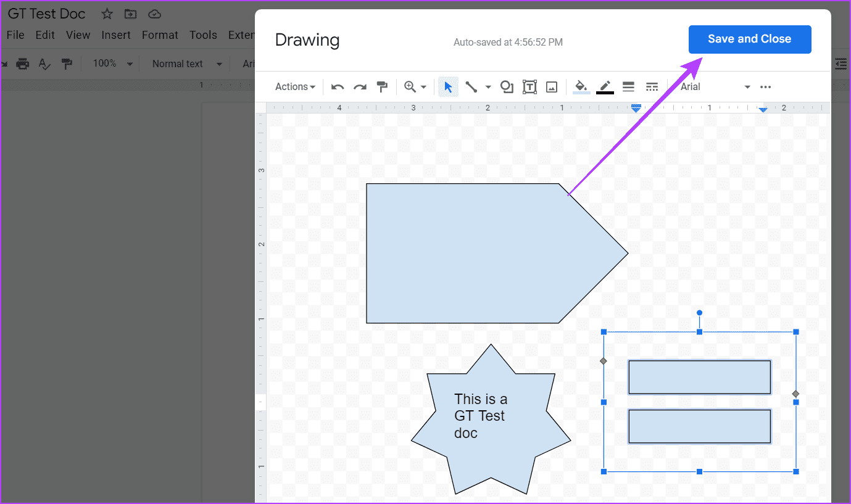
Task: Expand the line type dropdown arrow
Action: point(488,87)
